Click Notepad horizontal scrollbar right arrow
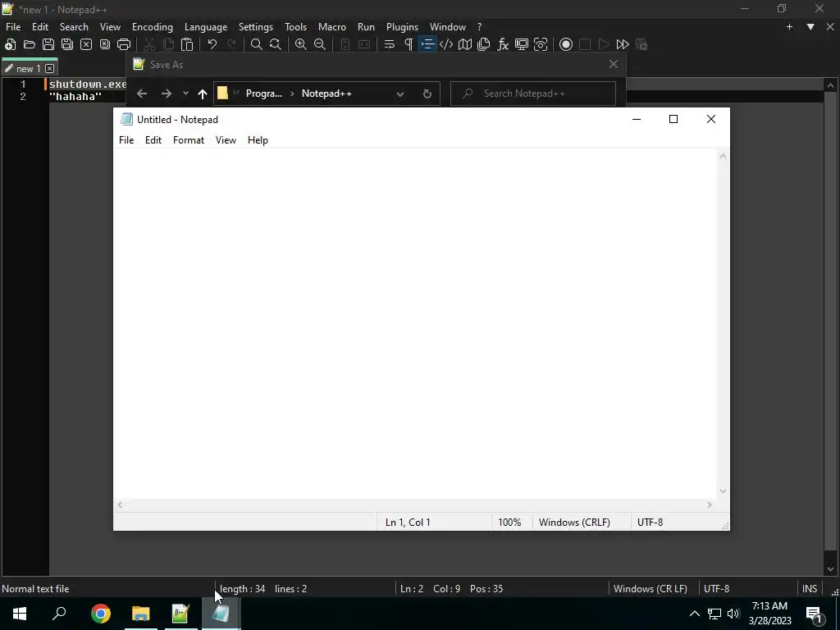This screenshot has width=840, height=630. coord(710,504)
